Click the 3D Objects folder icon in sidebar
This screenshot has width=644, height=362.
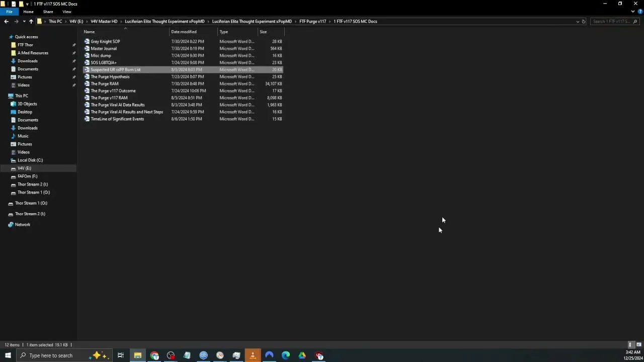pos(13,104)
